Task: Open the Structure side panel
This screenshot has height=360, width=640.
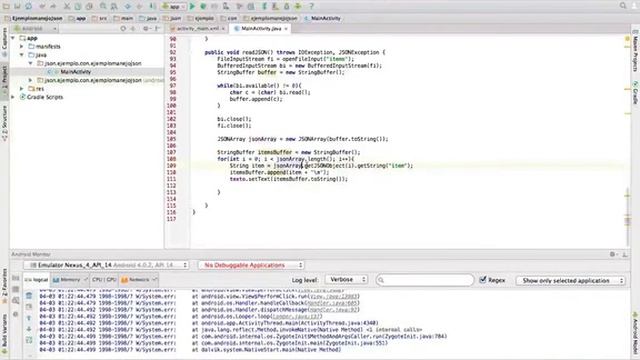Action: 4,123
